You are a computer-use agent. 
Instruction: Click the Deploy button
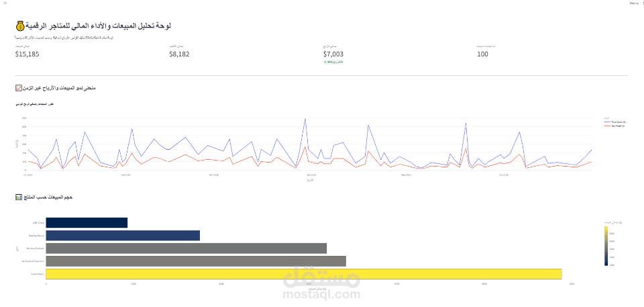coord(633,3)
